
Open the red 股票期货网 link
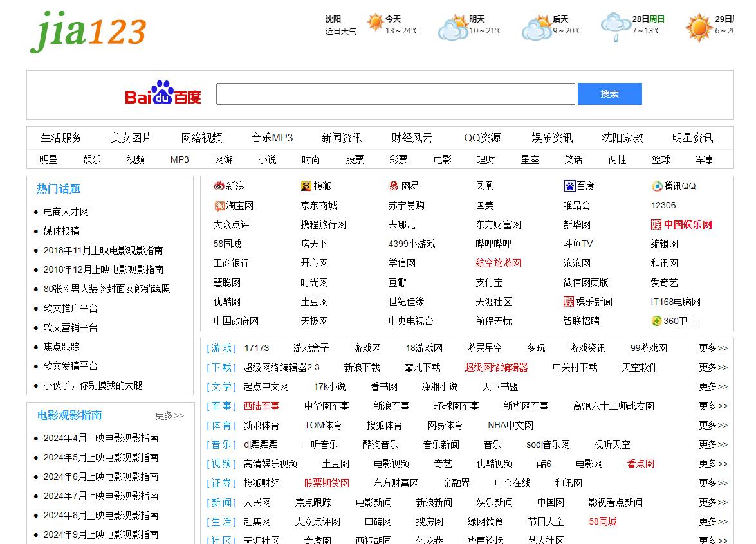(326, 483)
